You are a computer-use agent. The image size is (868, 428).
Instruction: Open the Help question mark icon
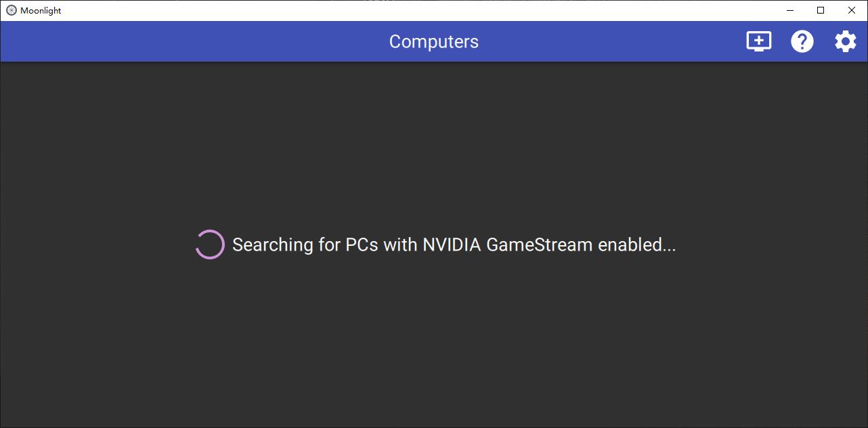click(x=802, y=41)
